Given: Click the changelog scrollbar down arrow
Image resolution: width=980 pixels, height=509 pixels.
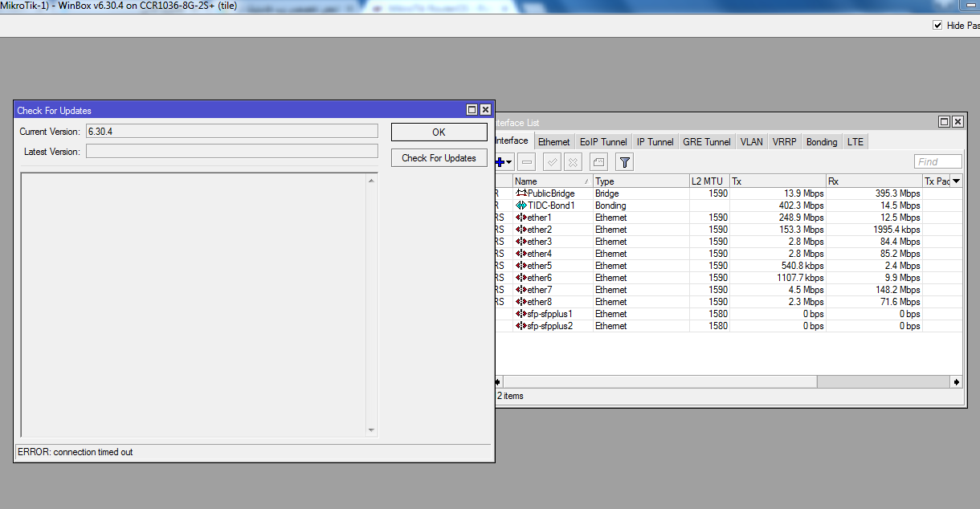Looking at the screenshot, I should 371,430.
